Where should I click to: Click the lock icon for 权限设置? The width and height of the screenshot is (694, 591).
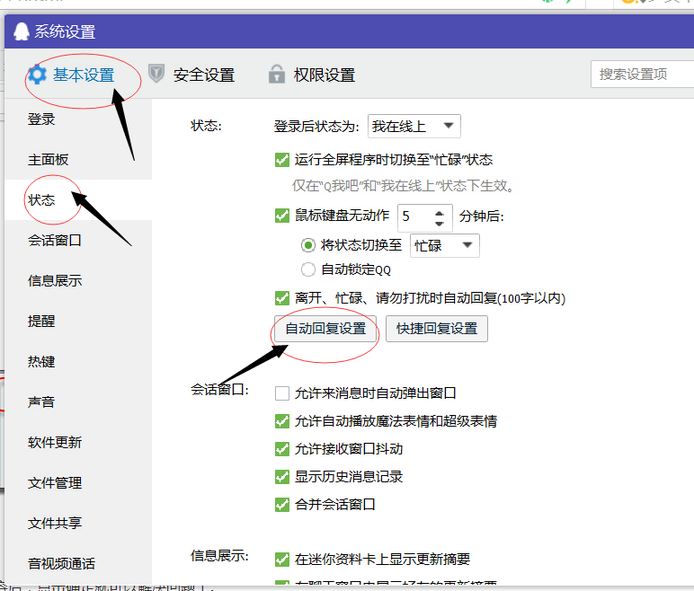click(x=277, y=74)
